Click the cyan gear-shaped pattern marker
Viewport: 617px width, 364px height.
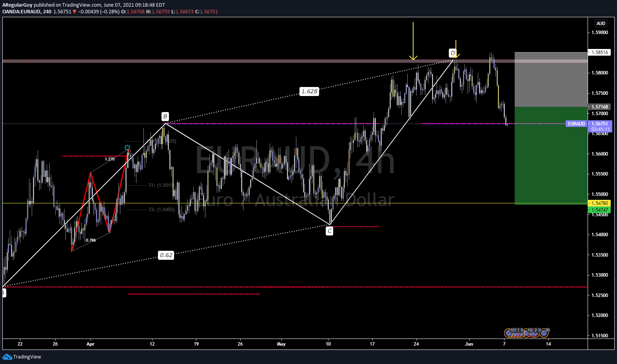point(127,148)
